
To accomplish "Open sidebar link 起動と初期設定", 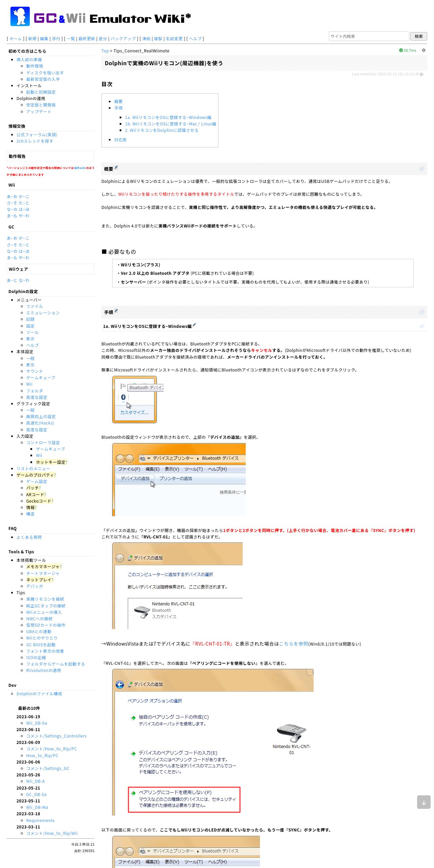I will pos(41,92).
